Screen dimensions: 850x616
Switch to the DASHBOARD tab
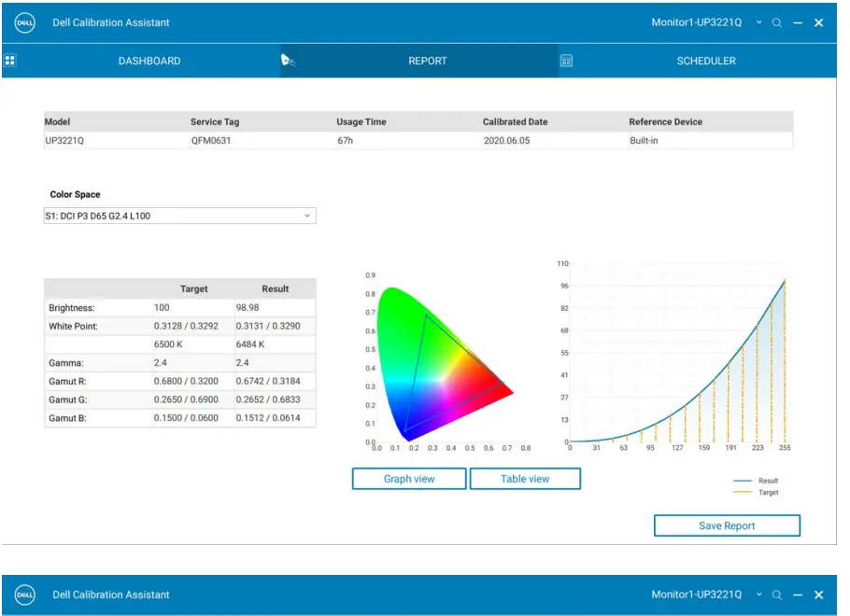point(149,61)
